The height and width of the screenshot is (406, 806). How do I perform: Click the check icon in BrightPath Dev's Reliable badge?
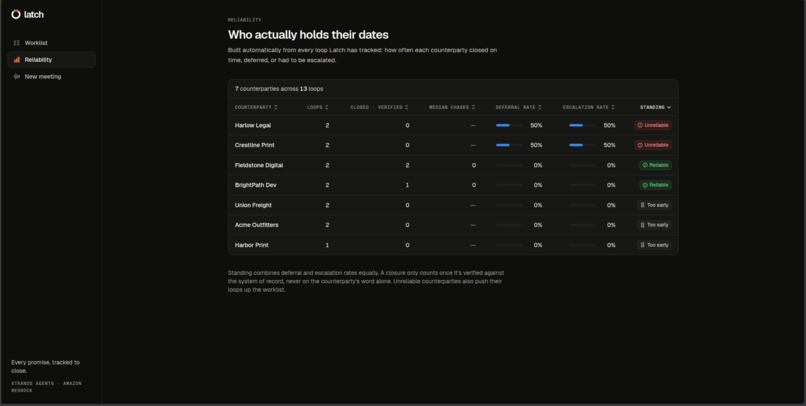[x=645, y=185]
